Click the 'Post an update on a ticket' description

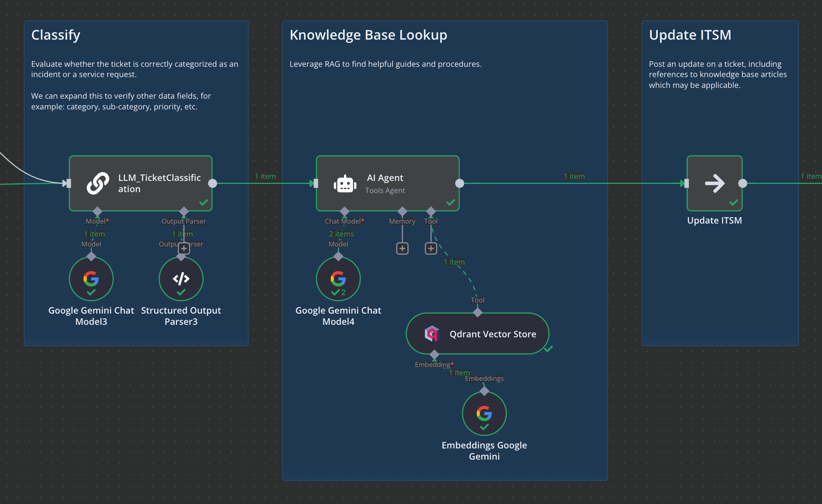718,75
